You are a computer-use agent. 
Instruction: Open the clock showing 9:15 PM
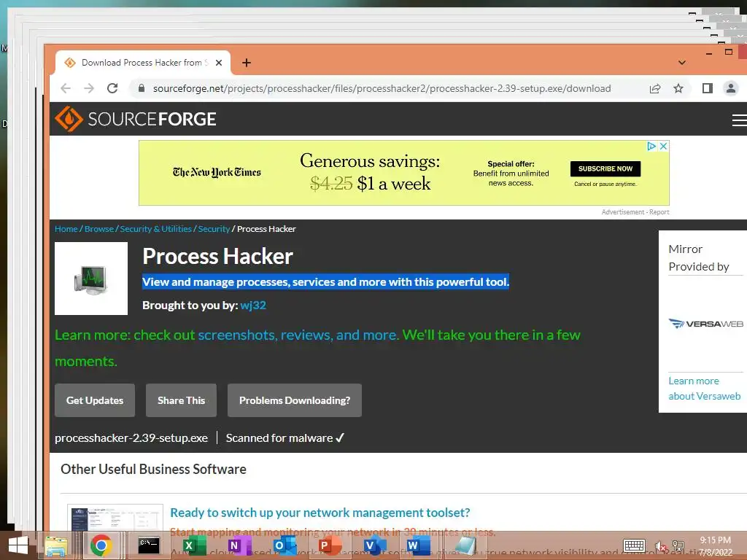[x=715, y=546]
